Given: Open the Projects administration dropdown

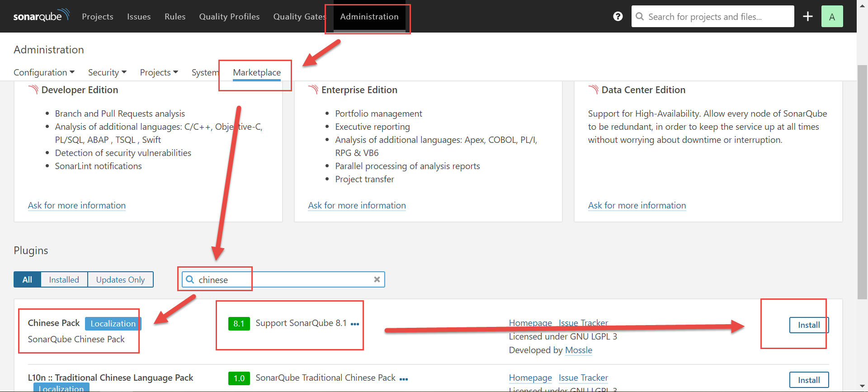Looking at the screenshot, I should (x=159, y=72).
